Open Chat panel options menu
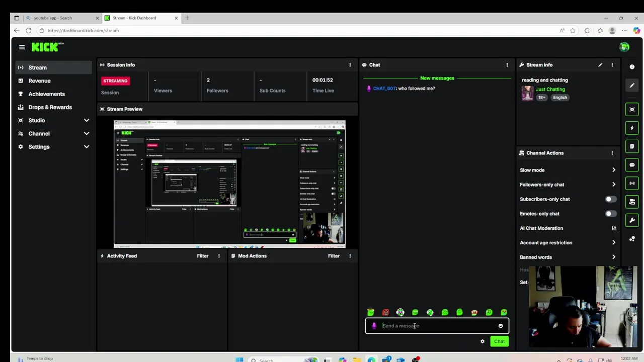The image size is (644, 362). pyautogui.click(x=507, y=65)
